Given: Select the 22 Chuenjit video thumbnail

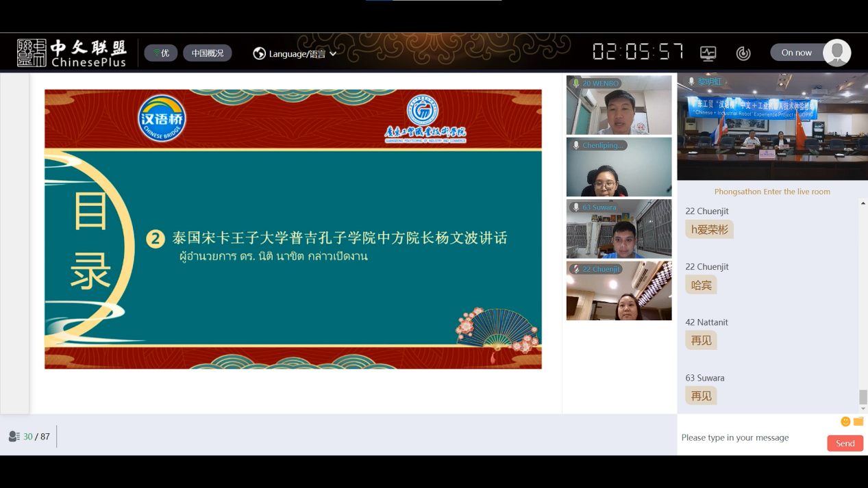Looking at the screenshot, I should pos(619,291).
